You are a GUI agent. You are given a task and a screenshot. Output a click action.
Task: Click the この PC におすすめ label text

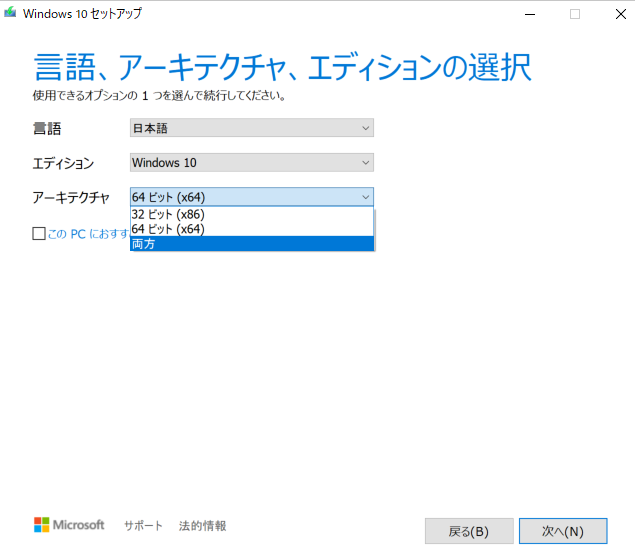coord(89,234)
